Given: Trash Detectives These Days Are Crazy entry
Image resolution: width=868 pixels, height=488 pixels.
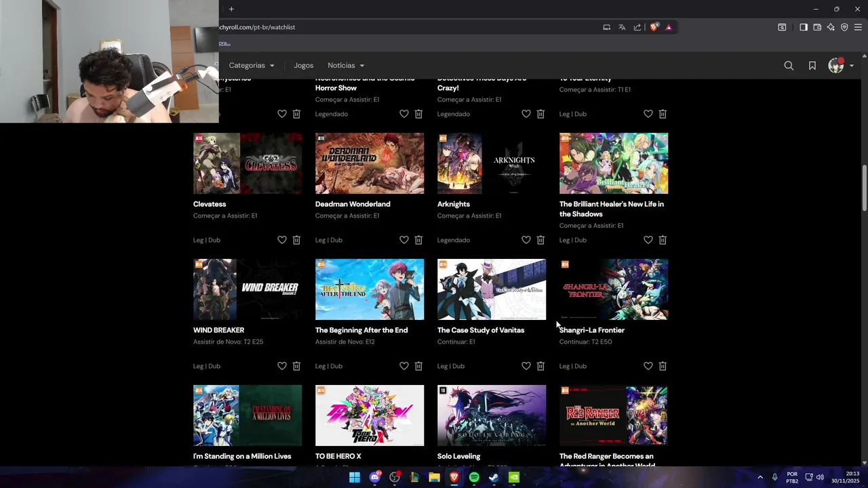Looking at the screenshot, I should [540, 114].
